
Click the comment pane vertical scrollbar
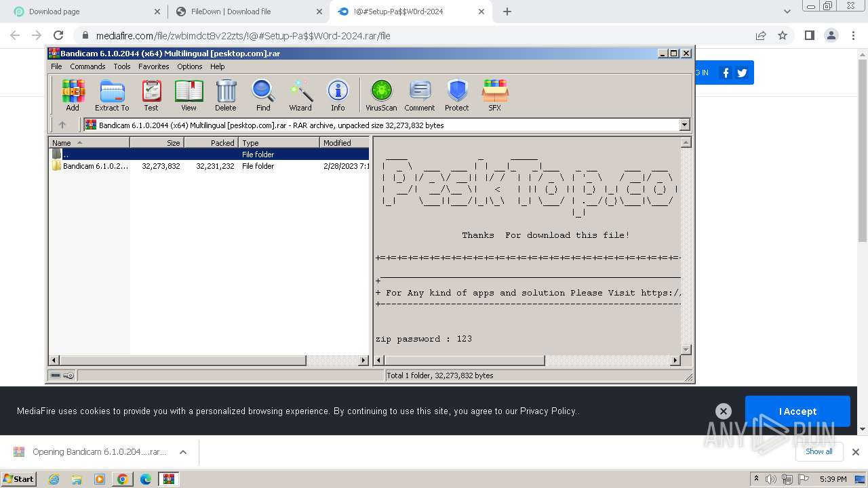pos(686,246)
